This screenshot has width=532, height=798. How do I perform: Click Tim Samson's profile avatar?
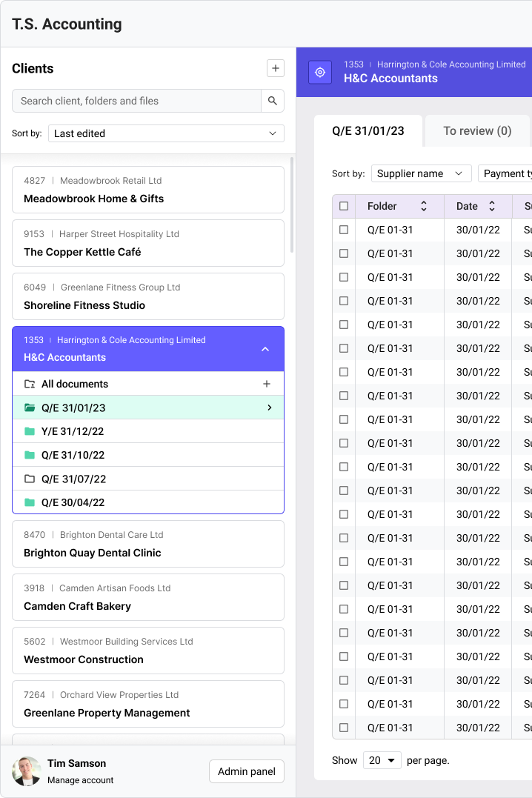27,771
